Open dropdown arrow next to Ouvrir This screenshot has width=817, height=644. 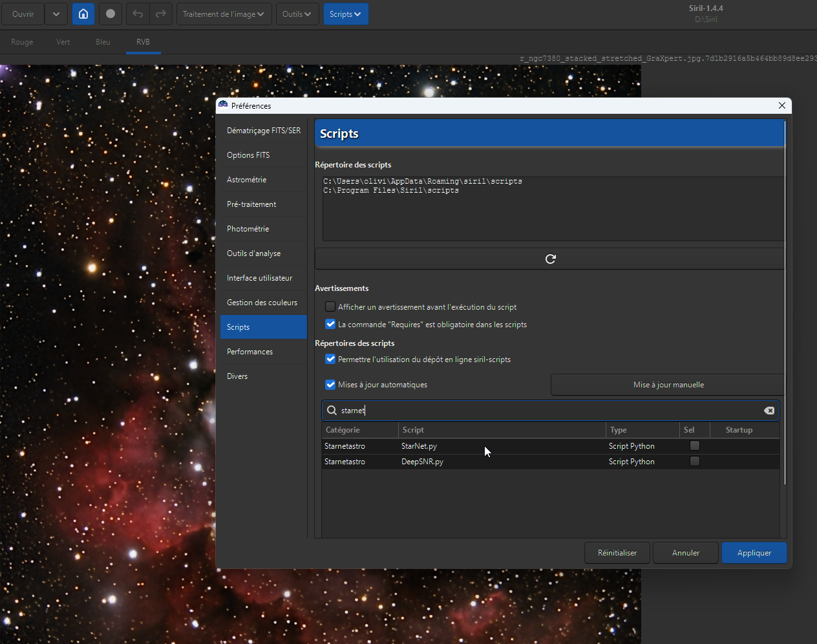tap(56, 14)
